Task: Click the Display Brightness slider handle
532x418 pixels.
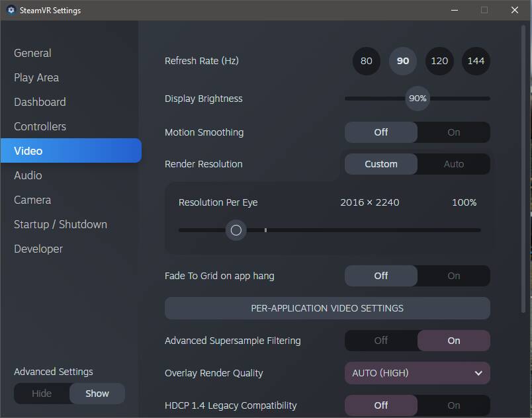Action: 418,99
